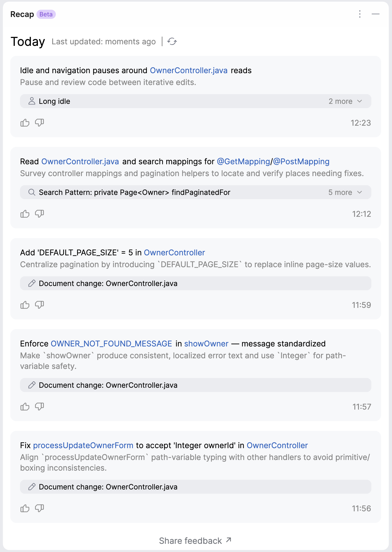Viewport: 392px width, 552px height.
Task: Jump to processUpdateOwnerForm link
Action: point(83,445)
